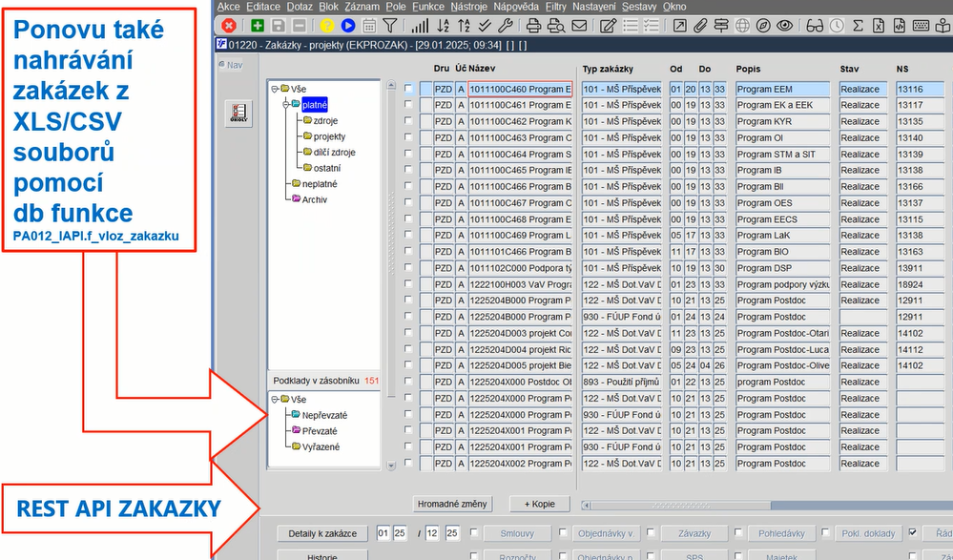Screen dimensions: 953x560
Task: Tick checkbox for row 1222100H003 VaV Progra
Action: point(408,284)
